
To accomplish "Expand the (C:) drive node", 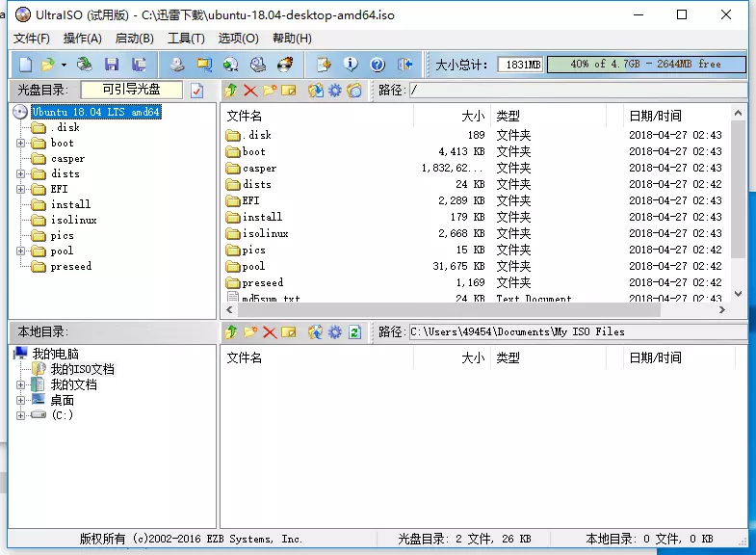I will 20,415.
